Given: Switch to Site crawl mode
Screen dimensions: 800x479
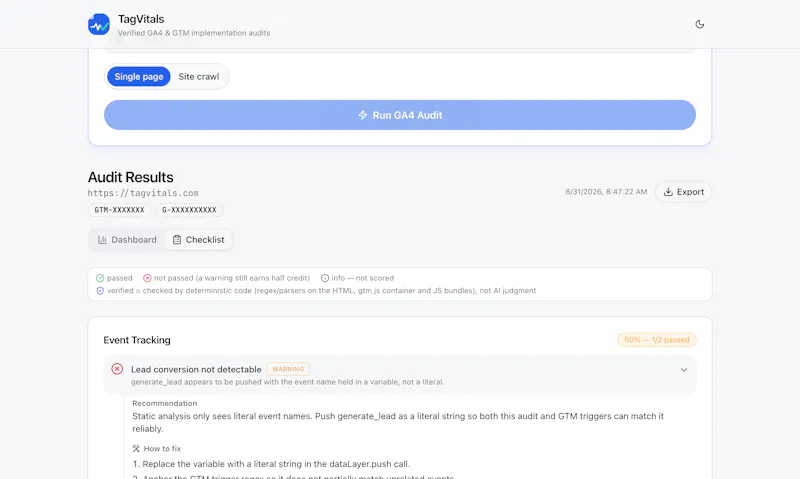Looking at the screenshot, I should tap(198, 77).
